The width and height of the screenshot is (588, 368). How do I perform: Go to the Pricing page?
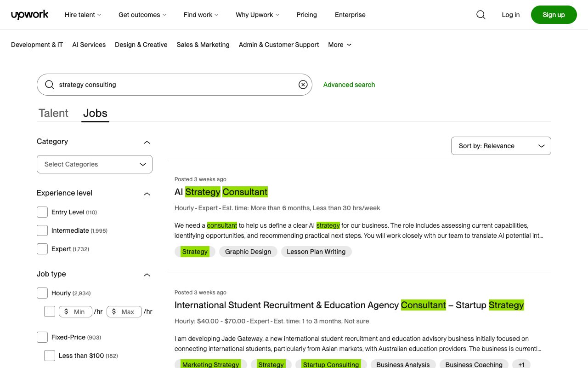click(x=307, y=15)
